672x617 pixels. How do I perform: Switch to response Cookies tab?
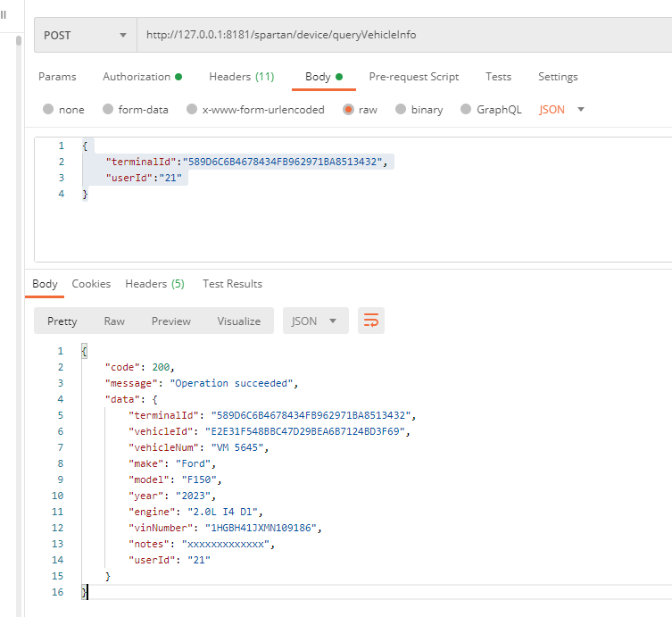coord(91,284)
